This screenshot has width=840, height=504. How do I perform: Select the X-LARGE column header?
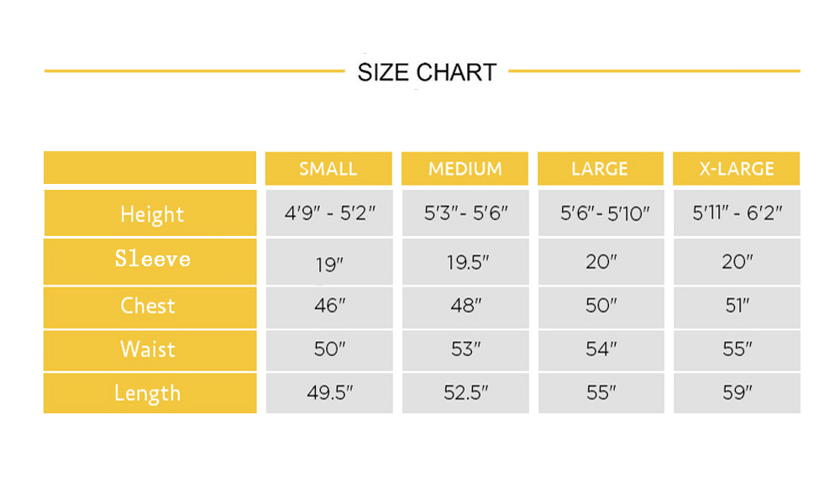coord(737,169)
